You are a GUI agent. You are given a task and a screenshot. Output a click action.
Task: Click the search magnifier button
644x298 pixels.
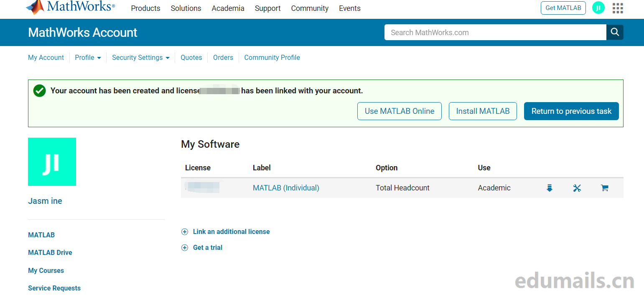point(615,32)
